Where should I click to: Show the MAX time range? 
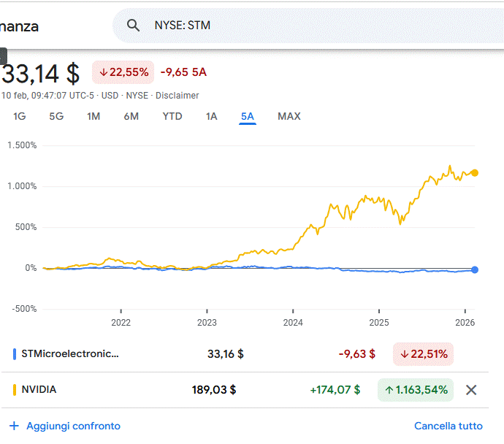289,116
